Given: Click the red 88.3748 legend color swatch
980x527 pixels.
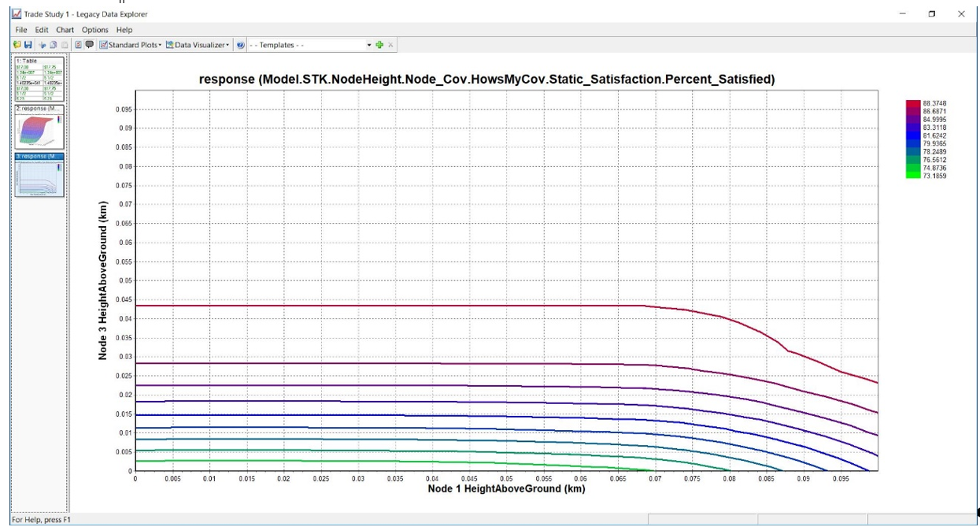Looking at the screenshot, I should (913, 104).
